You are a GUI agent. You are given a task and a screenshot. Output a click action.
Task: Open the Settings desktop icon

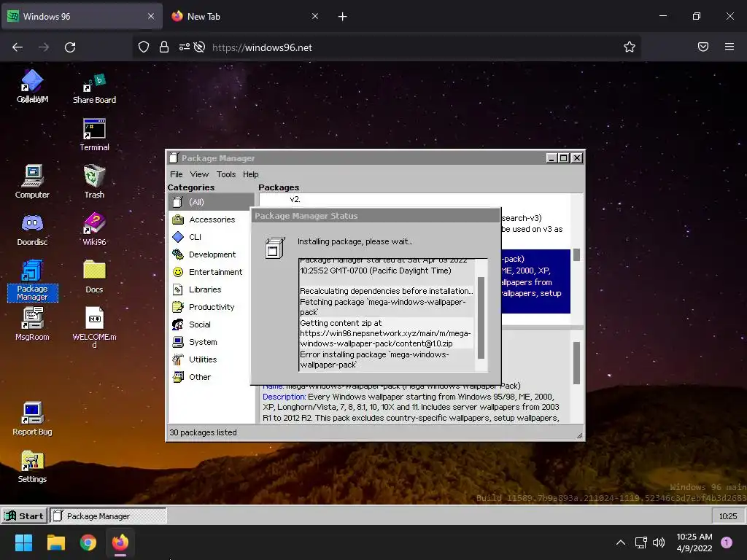pyautogui.click(x=32, y=466)
